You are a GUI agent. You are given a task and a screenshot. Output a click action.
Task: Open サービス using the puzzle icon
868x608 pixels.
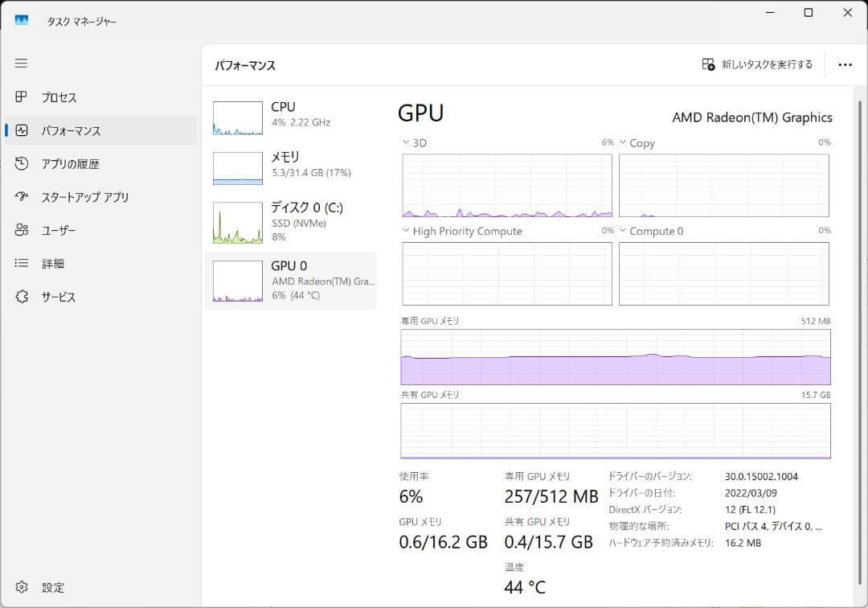(22, 297)
